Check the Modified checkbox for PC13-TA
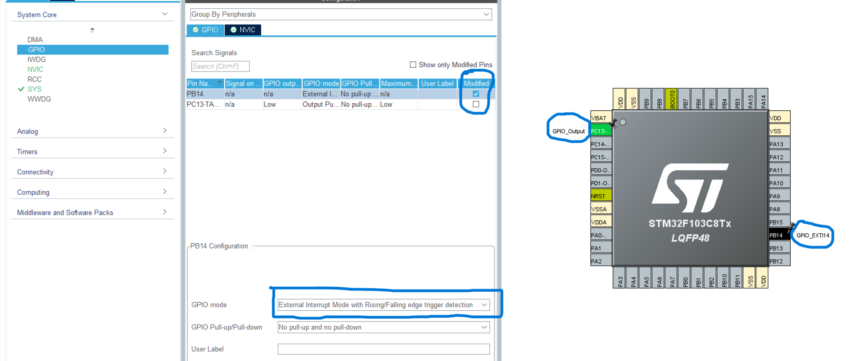 click(x=476, y=104)
